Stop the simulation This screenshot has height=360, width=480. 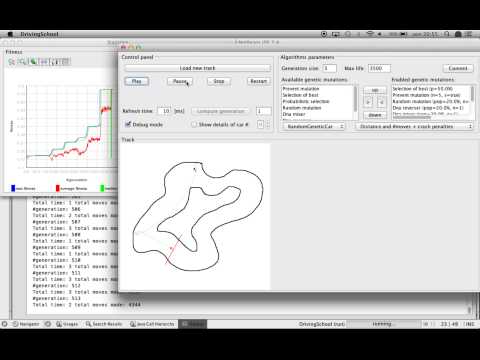pos(219,81)
